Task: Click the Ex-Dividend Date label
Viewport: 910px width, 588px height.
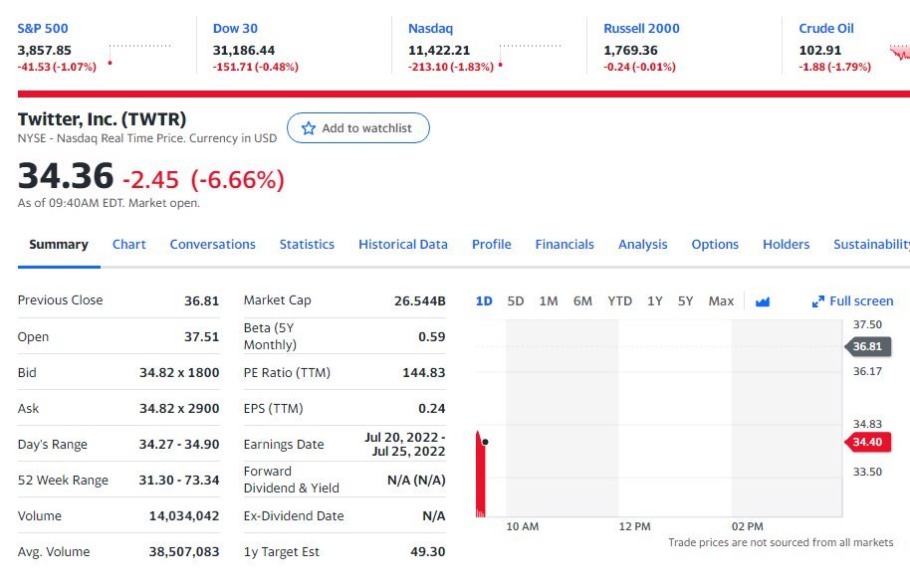Action: point(294,516)
